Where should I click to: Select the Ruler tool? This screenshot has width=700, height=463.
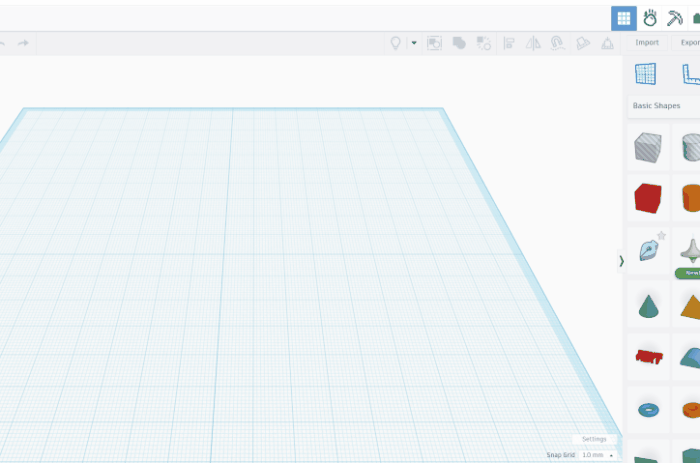(690, 74)
